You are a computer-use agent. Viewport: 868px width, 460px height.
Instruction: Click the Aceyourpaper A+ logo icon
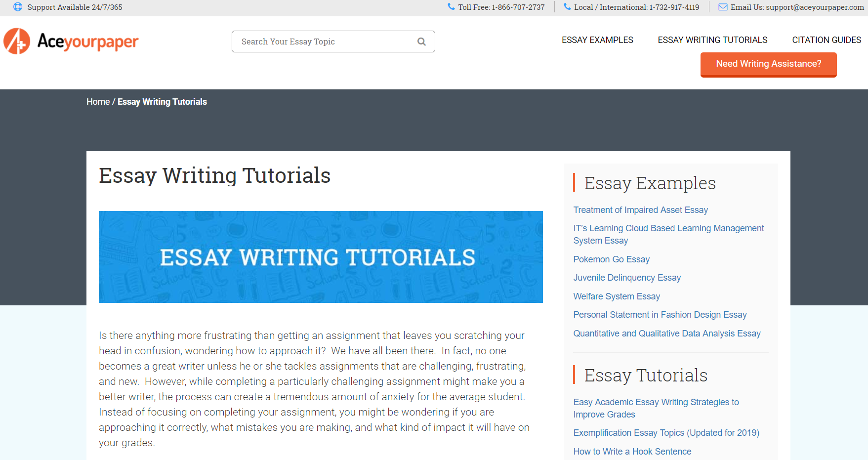(x=17, y=41)
